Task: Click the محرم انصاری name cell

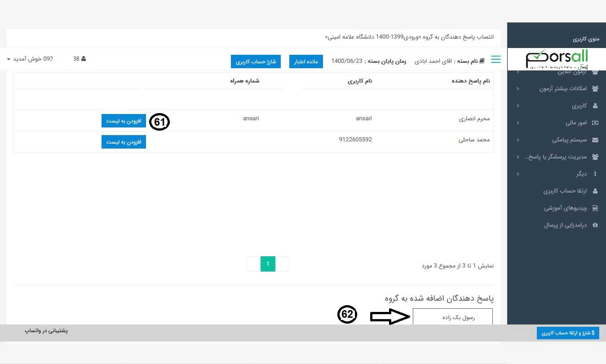Action: click(x=474, y=119)
